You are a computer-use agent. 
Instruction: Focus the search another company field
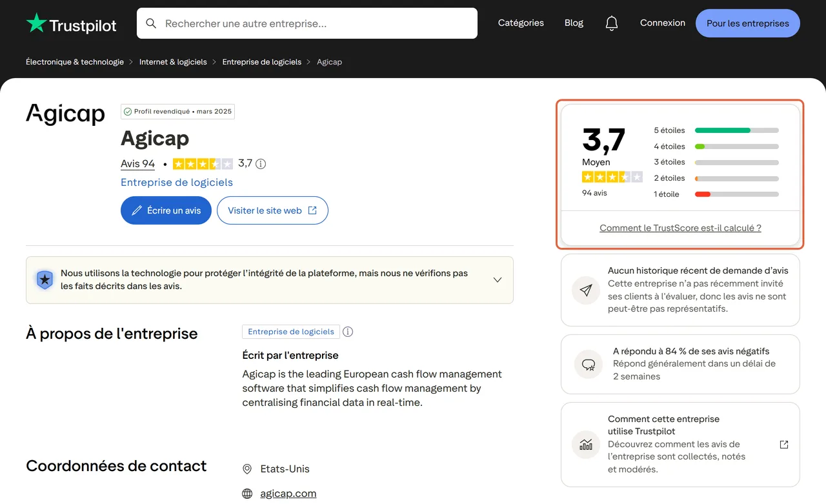click(307, 23)
